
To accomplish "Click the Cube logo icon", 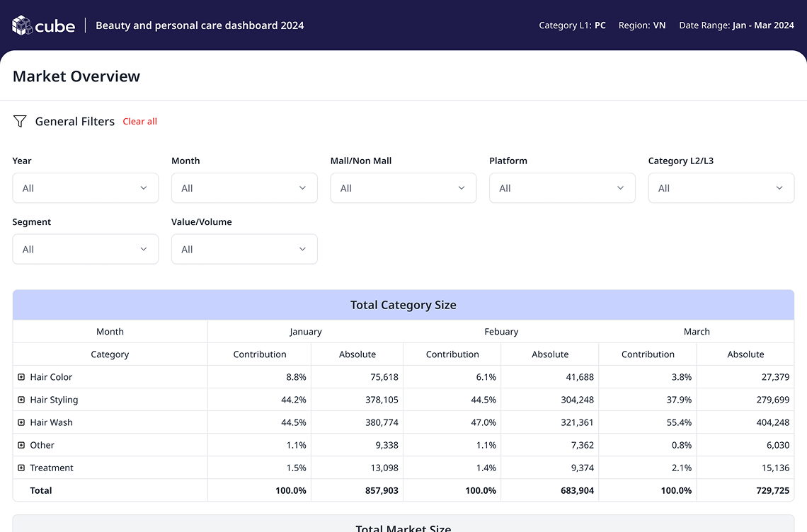I will [x=23, y=25].
